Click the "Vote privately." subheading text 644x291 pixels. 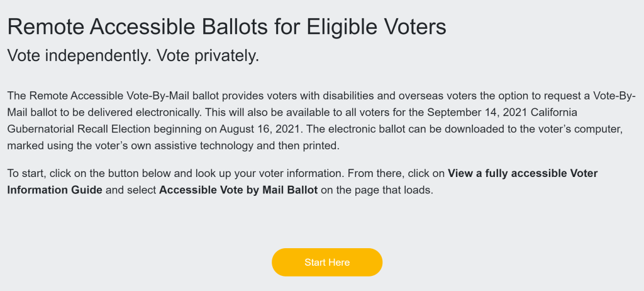pos(208,55)
